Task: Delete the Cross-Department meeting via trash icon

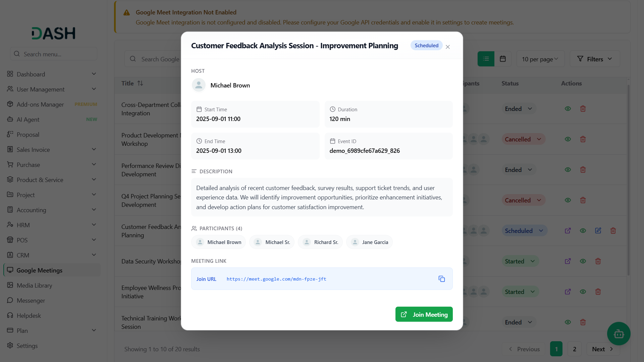Action: [583, 109]
